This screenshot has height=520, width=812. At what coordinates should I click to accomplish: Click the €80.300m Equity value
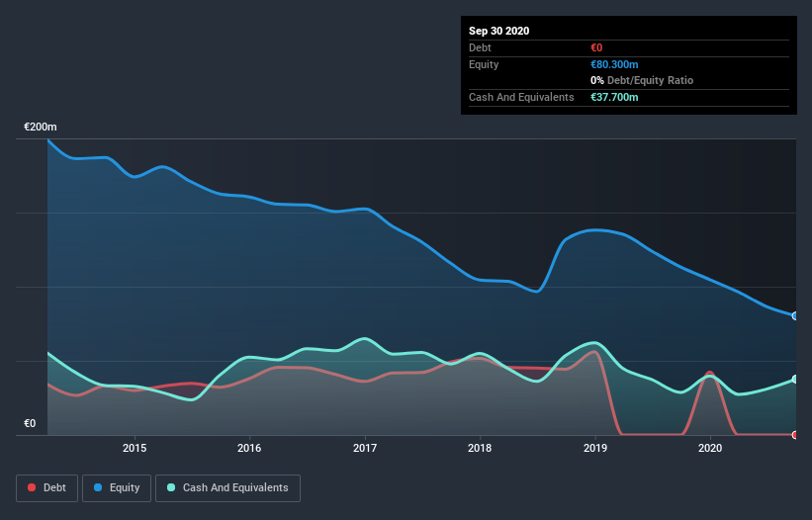coord(614,64)
